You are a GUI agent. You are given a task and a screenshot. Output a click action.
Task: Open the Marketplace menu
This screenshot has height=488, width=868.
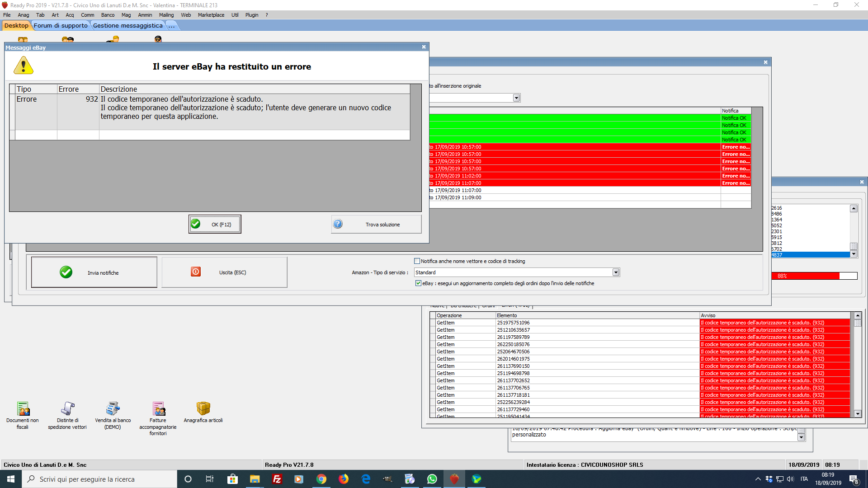point(211,15)
